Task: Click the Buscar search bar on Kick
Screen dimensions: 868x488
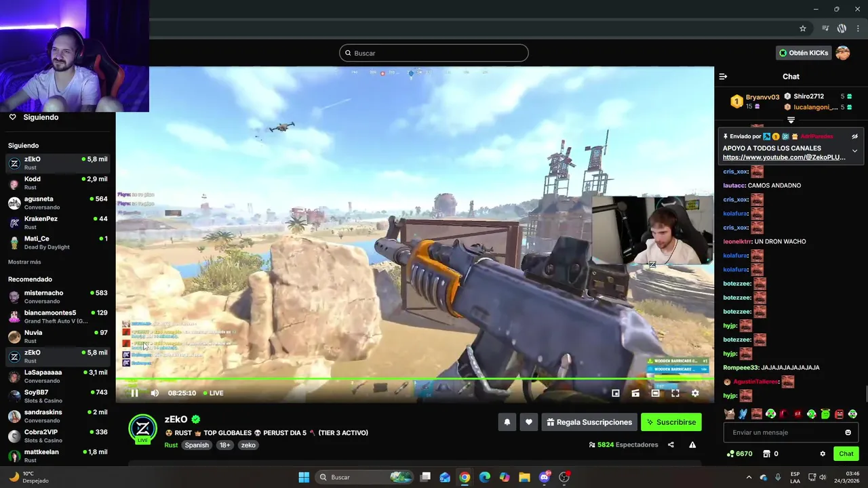Action: [x=434, y=53]
